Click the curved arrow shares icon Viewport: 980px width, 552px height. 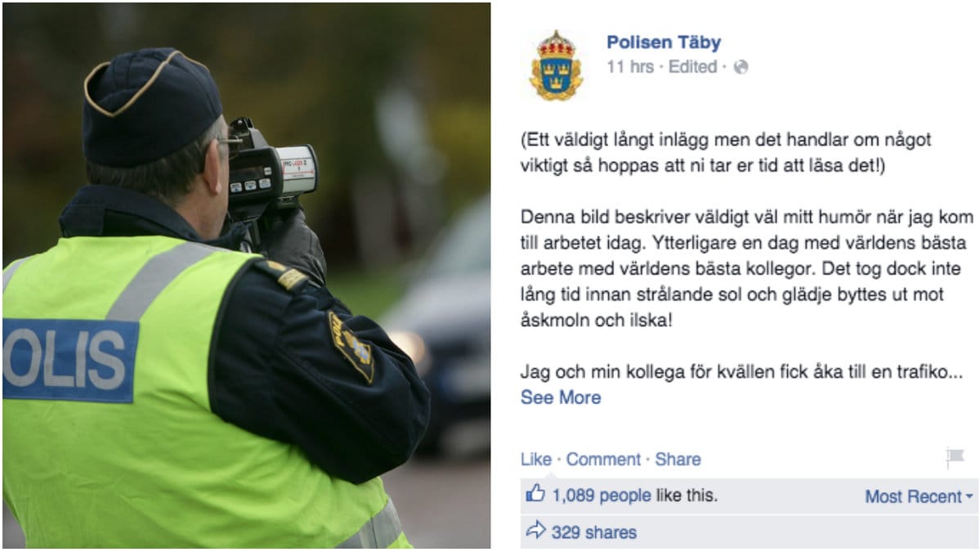tap(535, 532)
